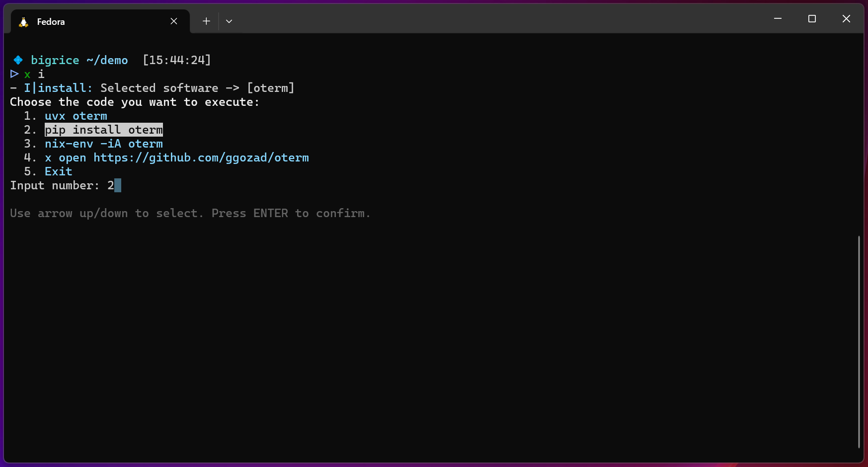Screen dimensions: 868x467
Task: Select the Fedora terminal tab
Action: [100, 21]
